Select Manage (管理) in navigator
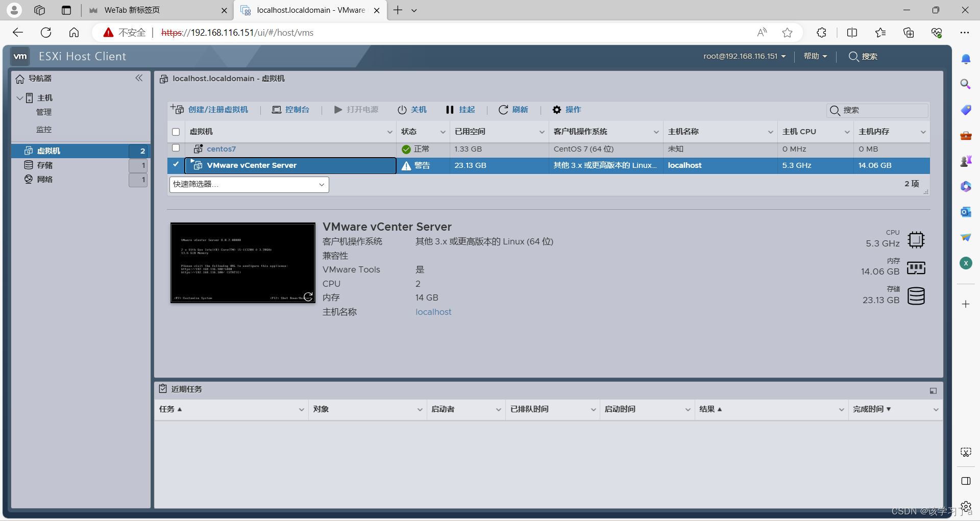 (44, 112)
